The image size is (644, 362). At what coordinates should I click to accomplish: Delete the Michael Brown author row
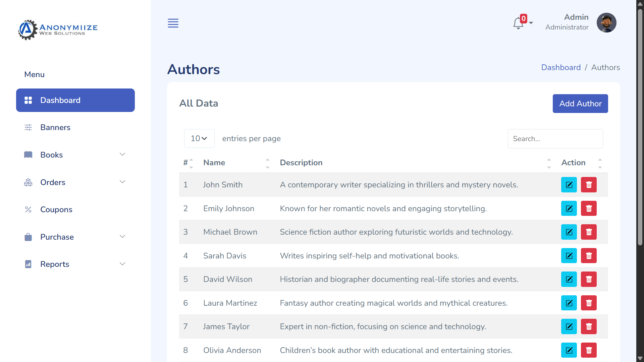(589, 232)
